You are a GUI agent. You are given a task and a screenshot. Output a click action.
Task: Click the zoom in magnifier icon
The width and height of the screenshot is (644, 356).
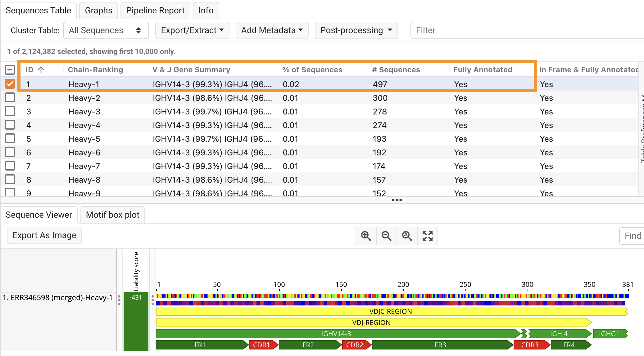[366, 236]
